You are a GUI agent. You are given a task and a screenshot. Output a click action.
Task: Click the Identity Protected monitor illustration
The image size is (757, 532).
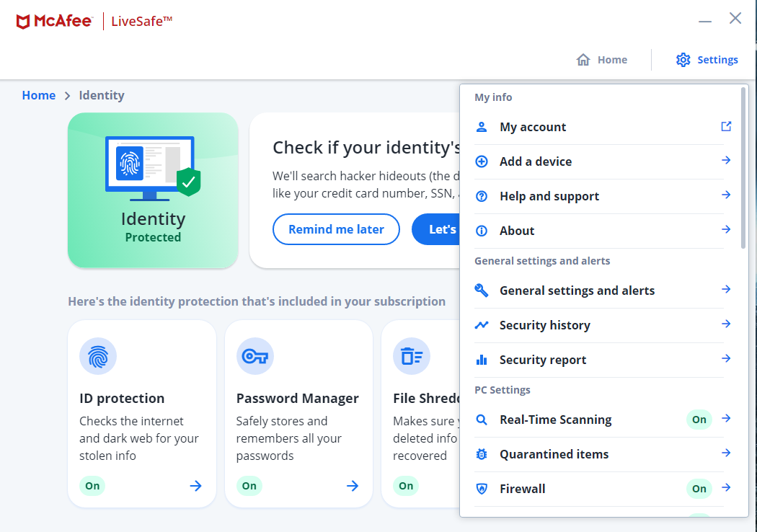click(153, 167)
